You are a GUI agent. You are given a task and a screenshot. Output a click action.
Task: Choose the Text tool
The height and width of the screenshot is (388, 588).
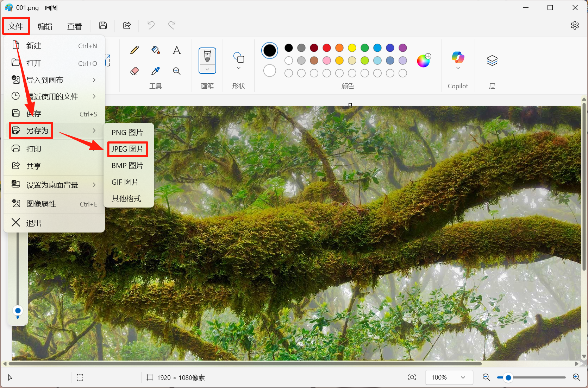177,50
